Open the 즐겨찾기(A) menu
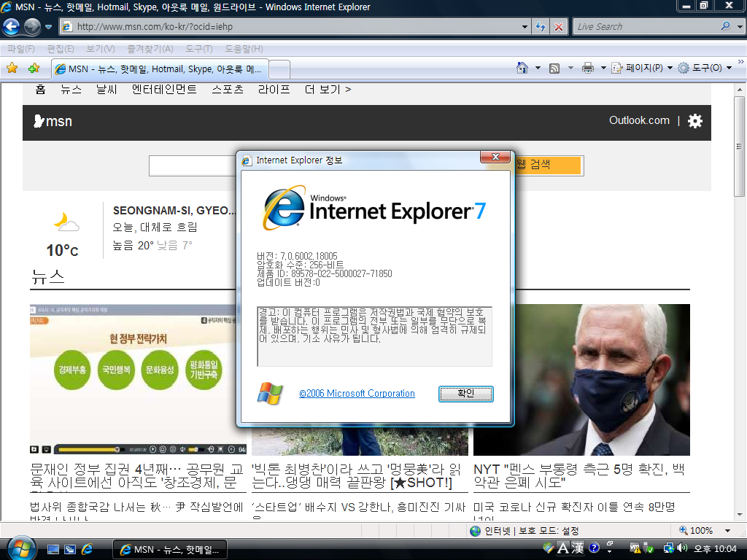747x560 pixels. point(150,49)
